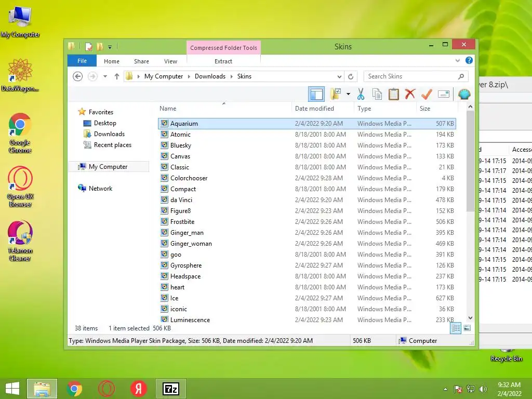Open File Explorer from the taskbar
Image resolution: width=532 pixels, height=399 pixels.
(x=42, y=389)
